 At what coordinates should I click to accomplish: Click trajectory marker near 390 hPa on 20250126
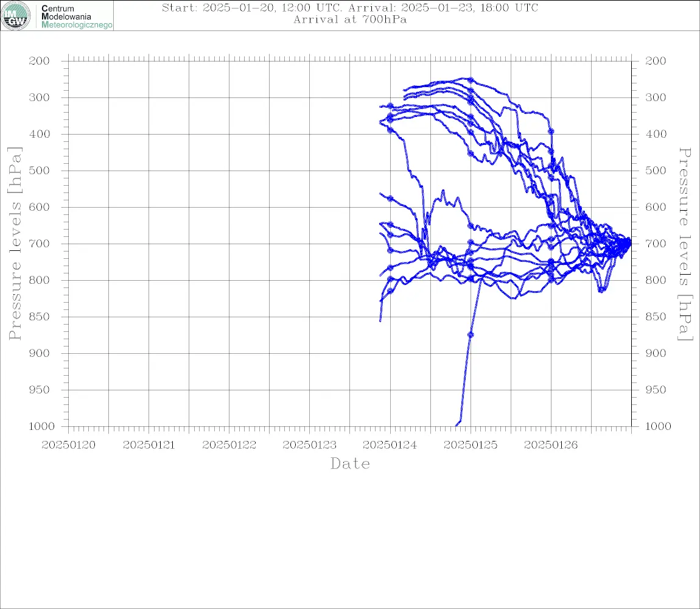[x=551, y=132]
